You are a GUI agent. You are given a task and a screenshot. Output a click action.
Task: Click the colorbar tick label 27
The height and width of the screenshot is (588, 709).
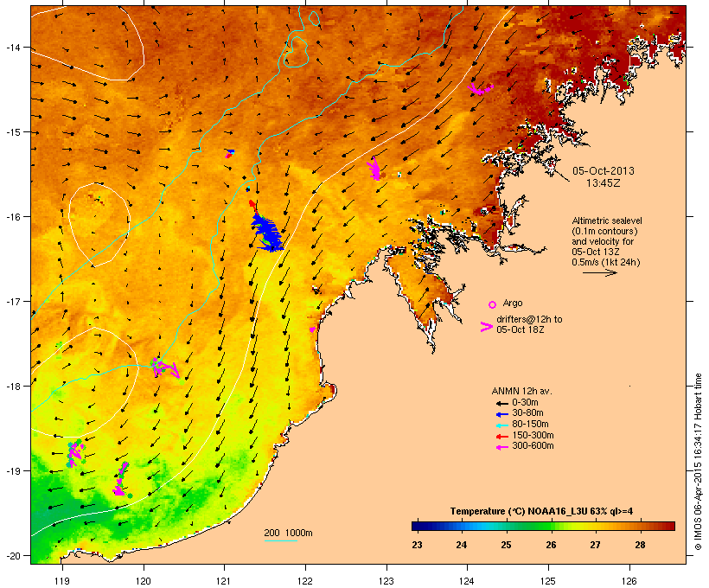coord(595,545)
